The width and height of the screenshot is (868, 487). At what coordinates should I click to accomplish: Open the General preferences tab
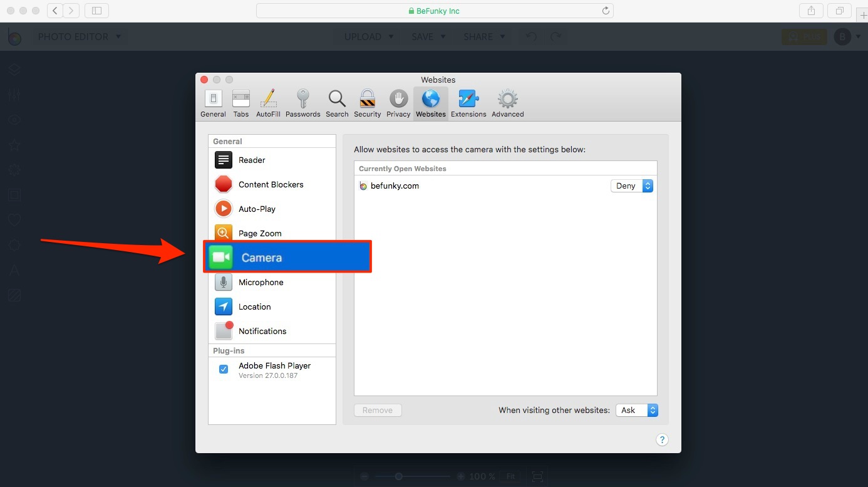213,103
